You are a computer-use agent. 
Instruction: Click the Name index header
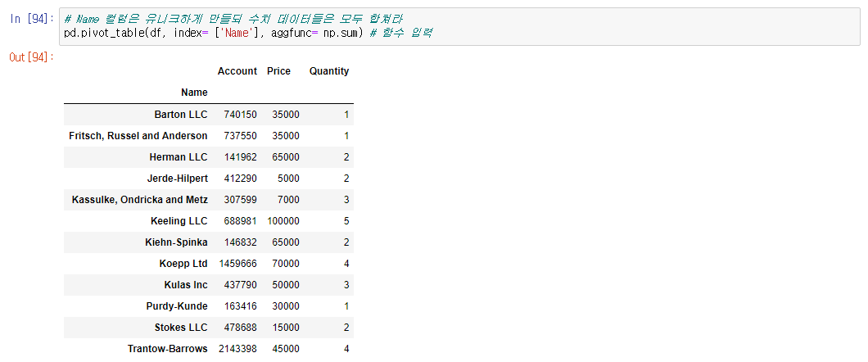[194, 93]
